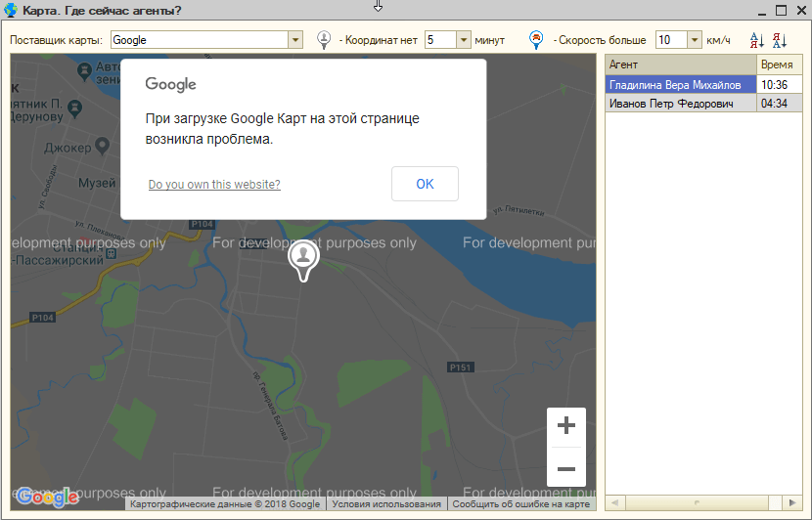Open the speed km/h dropdown
812x520 pixels.
coord(695,40)
